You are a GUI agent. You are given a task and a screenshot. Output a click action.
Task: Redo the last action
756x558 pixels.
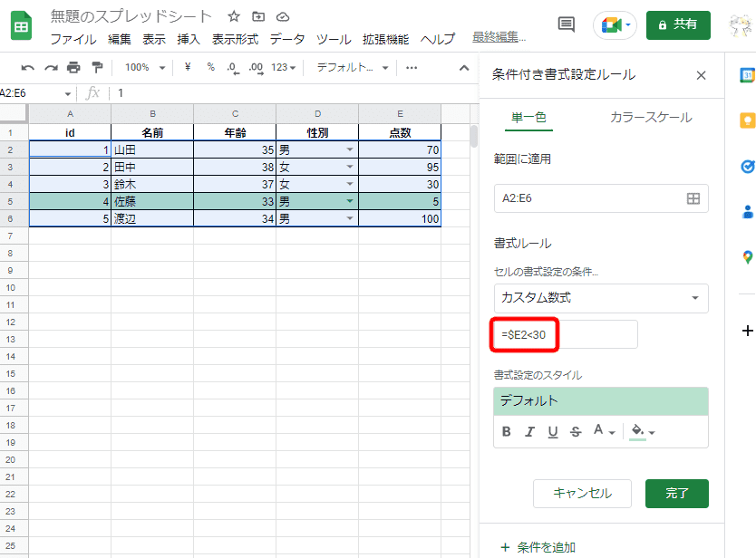[x=50, y=68]
